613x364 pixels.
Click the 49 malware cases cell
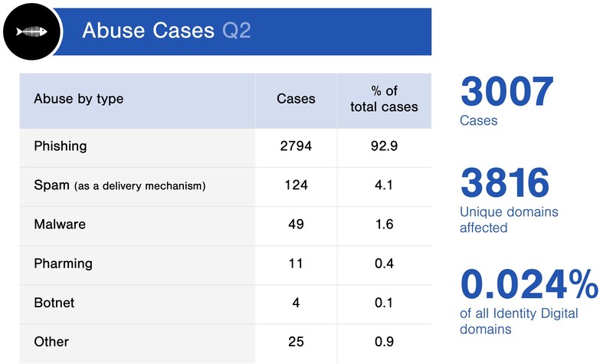click(296, 225)
